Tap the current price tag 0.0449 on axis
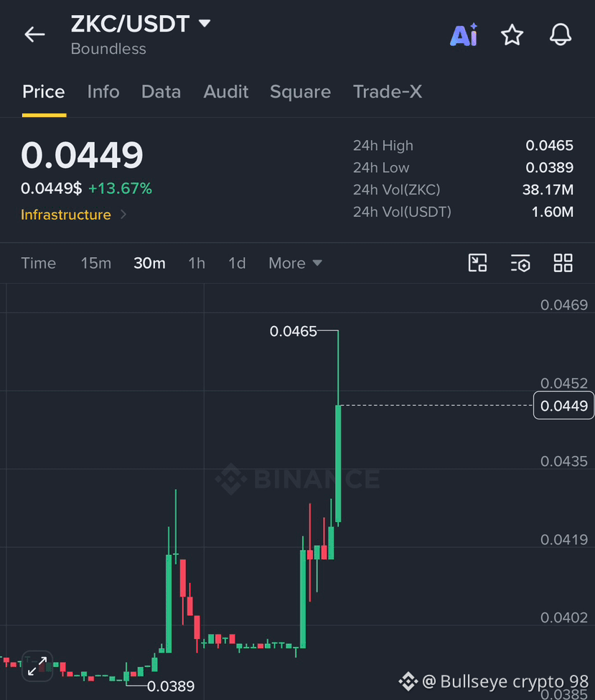 (x=563, y=406)
